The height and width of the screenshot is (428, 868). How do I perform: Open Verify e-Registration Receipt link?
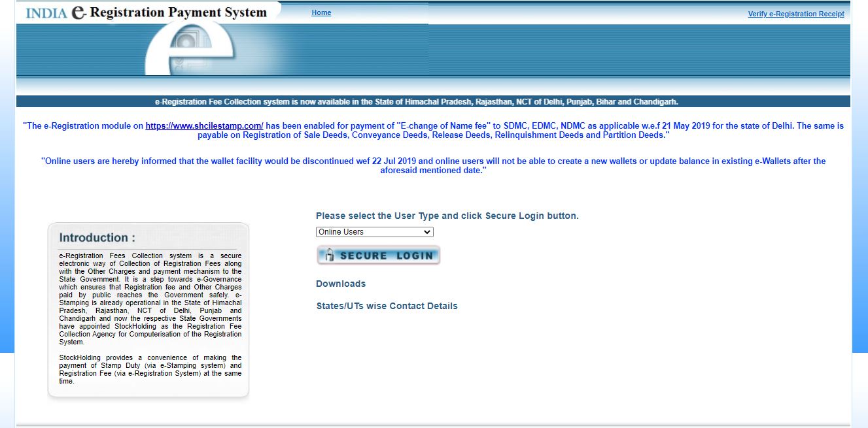pyautogui.click(x=795, y=14)
